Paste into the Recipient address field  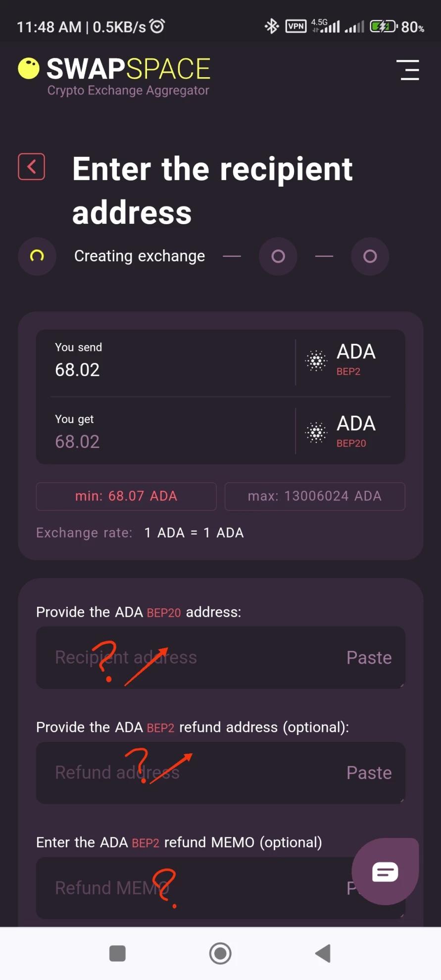coord(369,657)
